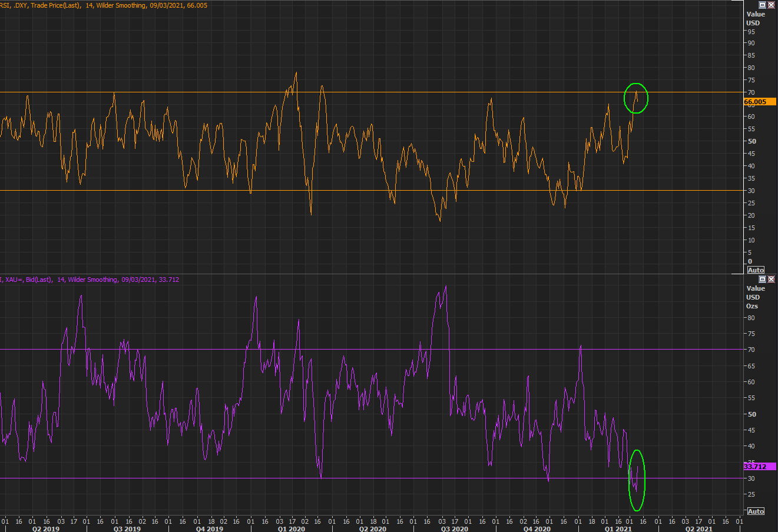Maximize the XAU gold RSI pane
The height and width of the screenshot is (532, 778).
point(763,279)
